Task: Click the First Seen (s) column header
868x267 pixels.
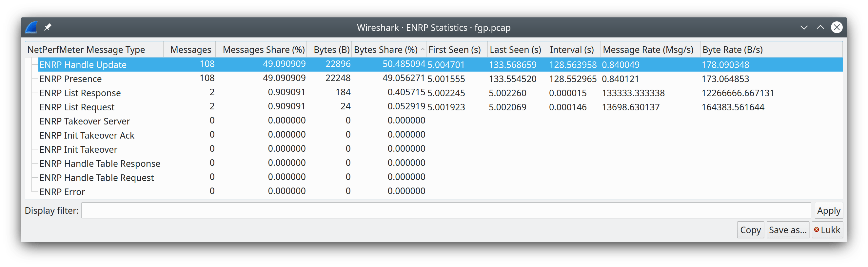Action: [x=454, y=50]
